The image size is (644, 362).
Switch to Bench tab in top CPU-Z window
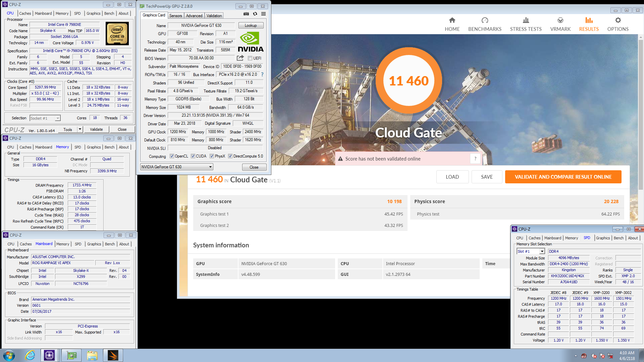[x=109, y=13]
